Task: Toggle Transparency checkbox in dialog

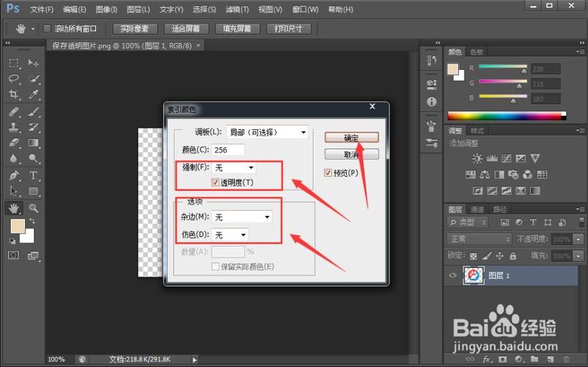Action: pos(216,182)
